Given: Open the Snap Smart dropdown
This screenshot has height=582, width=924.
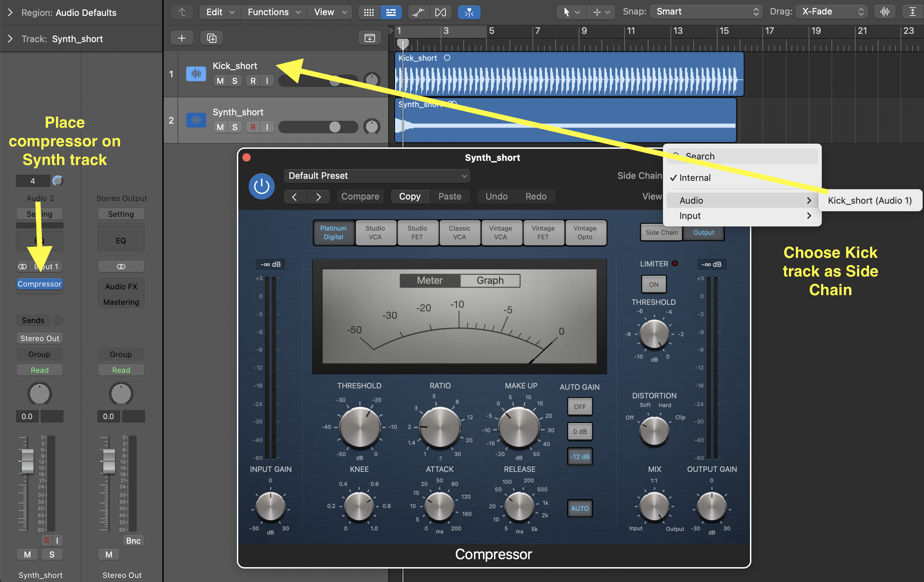Looking at the screenshot, I should tap(706, 12).
